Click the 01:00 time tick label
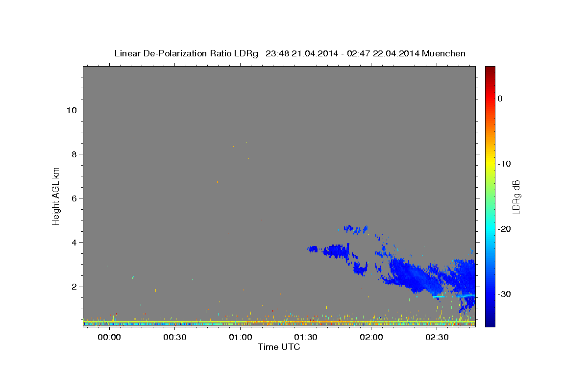Screen dimensions: 588x392 click(x=240, y=338)
